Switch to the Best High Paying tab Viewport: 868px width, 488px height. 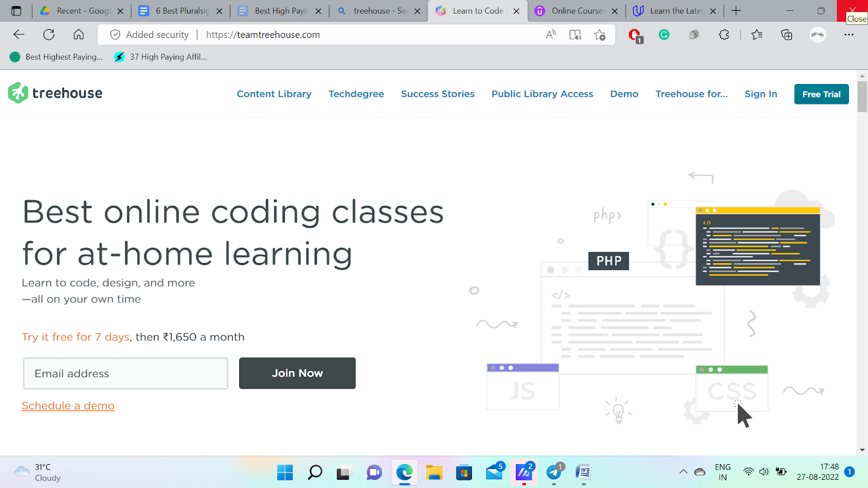click(x=280, y=11)
